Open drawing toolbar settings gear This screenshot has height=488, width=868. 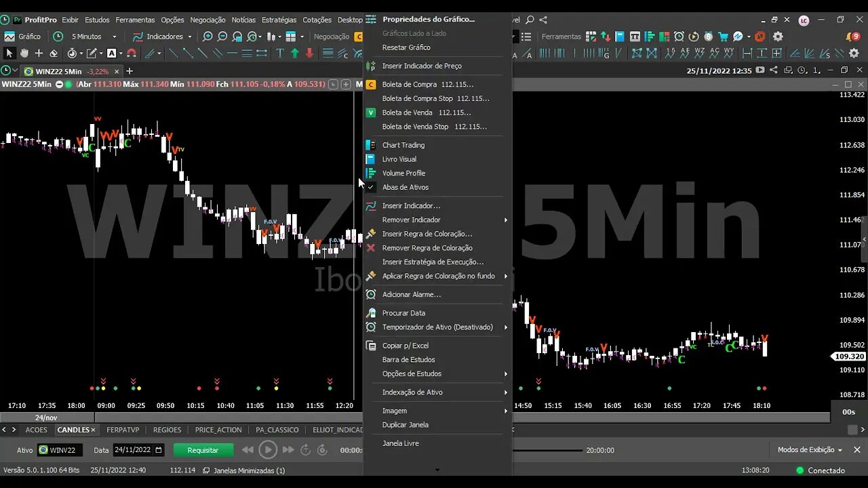click(x=853, y=53)
